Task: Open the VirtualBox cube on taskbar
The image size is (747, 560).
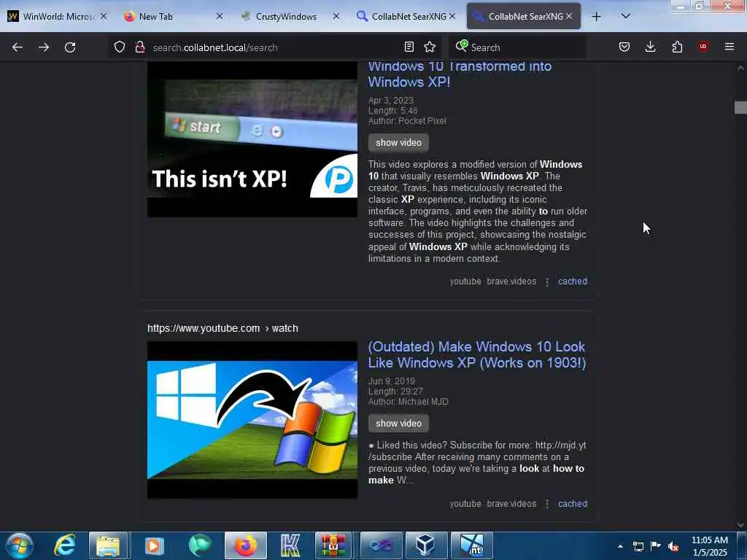Action: click(x=425, y=545)
